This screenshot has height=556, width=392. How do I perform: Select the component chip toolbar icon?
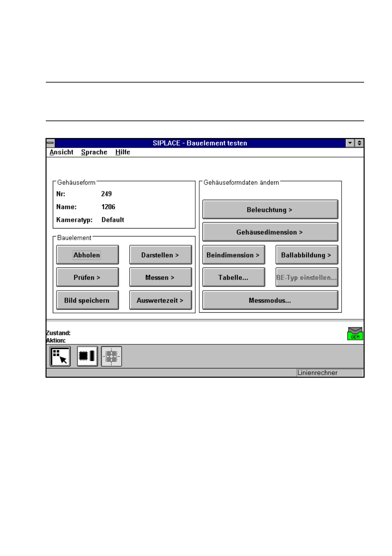(x=87, y=356)
